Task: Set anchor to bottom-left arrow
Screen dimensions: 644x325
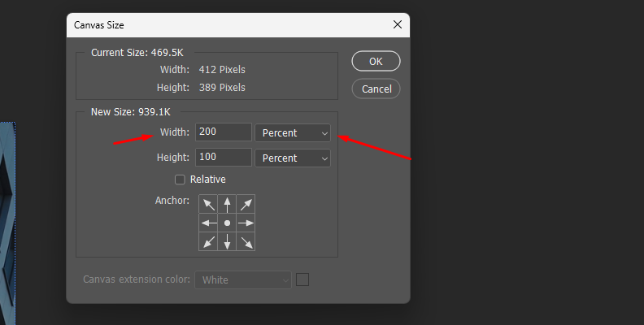Action: [x=209, y=241]
